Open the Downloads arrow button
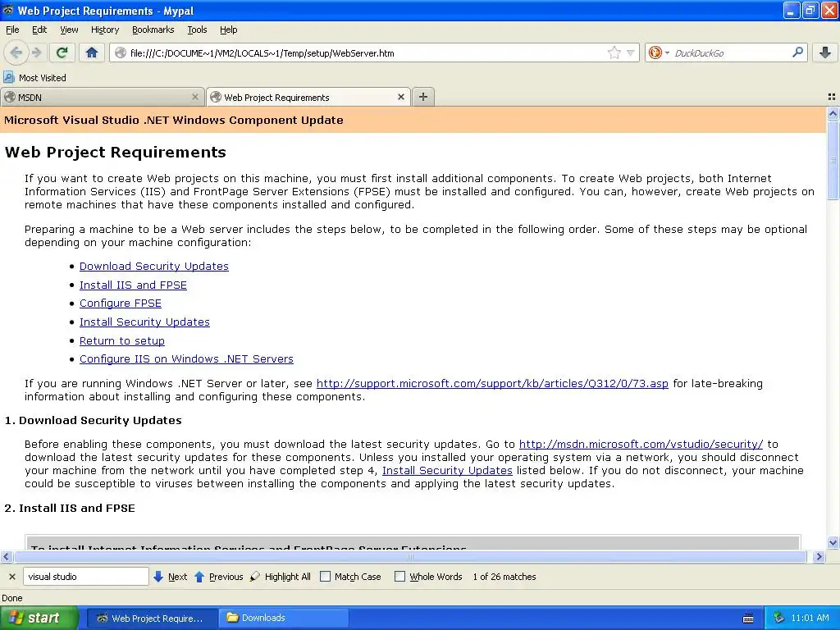This screenshot has width=840, height=630. [x=825, y=52]
